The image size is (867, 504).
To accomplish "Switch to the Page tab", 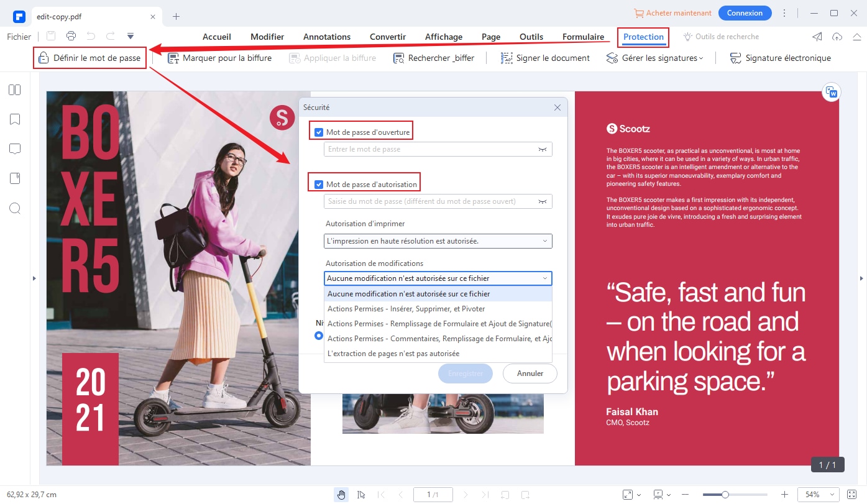I will [491, 37].
